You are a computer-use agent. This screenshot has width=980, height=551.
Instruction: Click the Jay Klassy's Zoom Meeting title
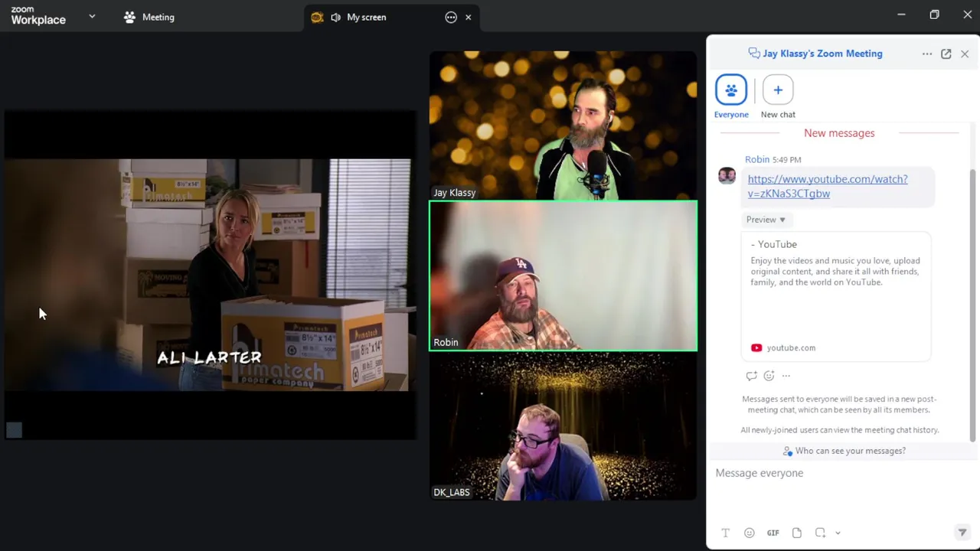(x=822, y=54)
